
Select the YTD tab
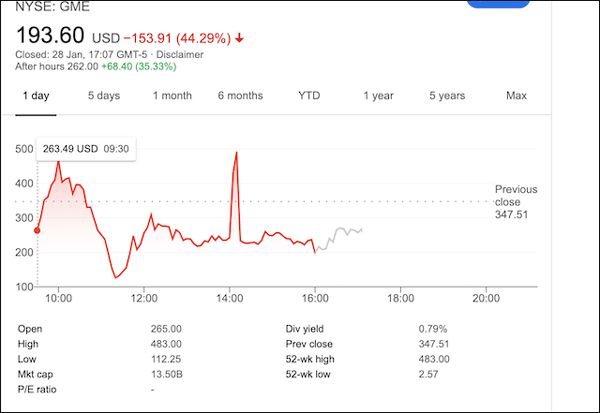[x=310, y=96]
